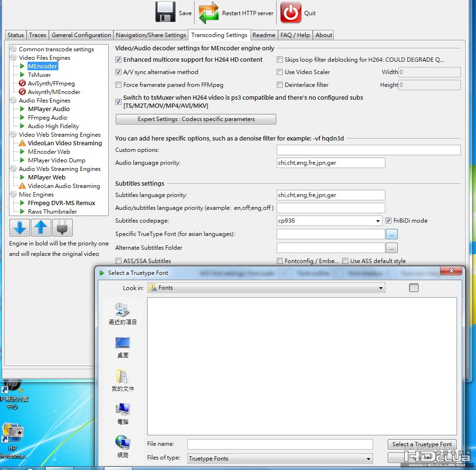476x470 pixels.
Task: Toggle engine with the plug icon
Action: coord(62,227)
